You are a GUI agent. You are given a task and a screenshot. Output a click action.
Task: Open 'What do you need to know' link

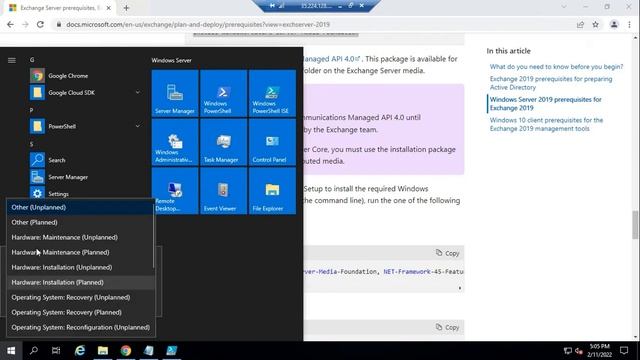coord(556,67)
